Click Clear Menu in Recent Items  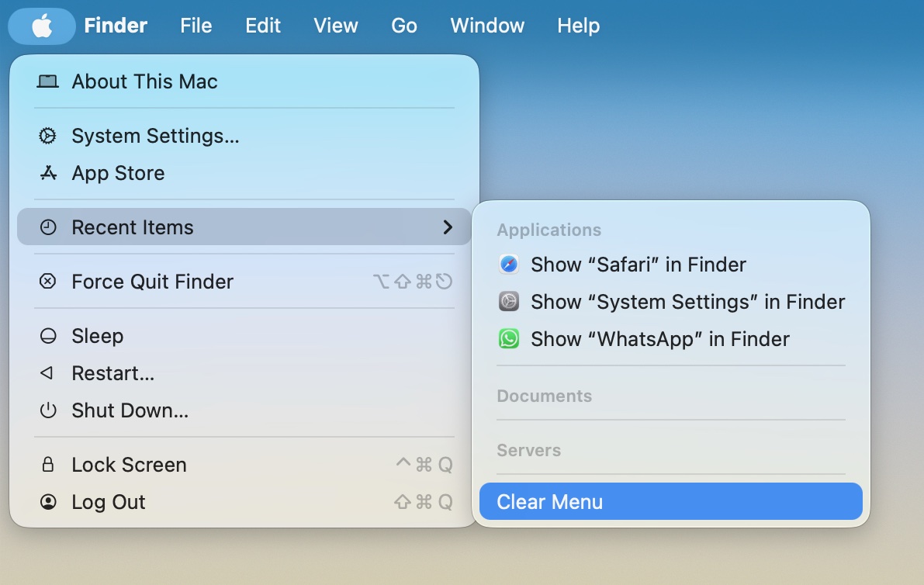[x=671, y=501]
